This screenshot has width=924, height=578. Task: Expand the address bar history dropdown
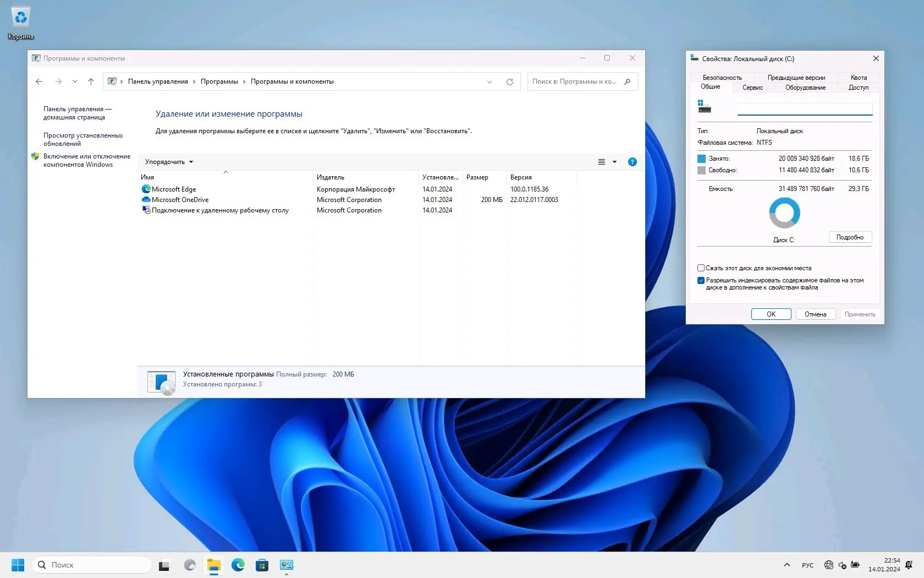click(490, 82)
